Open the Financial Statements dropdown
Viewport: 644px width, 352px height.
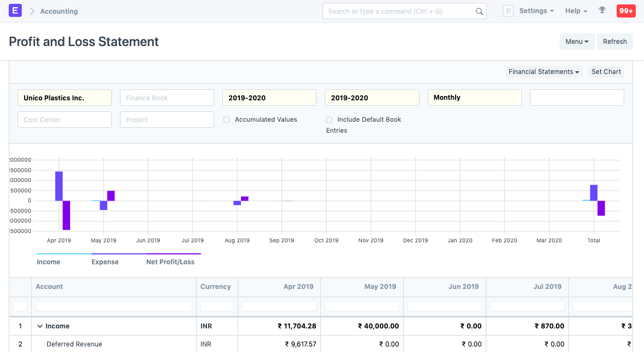[544, 71]
